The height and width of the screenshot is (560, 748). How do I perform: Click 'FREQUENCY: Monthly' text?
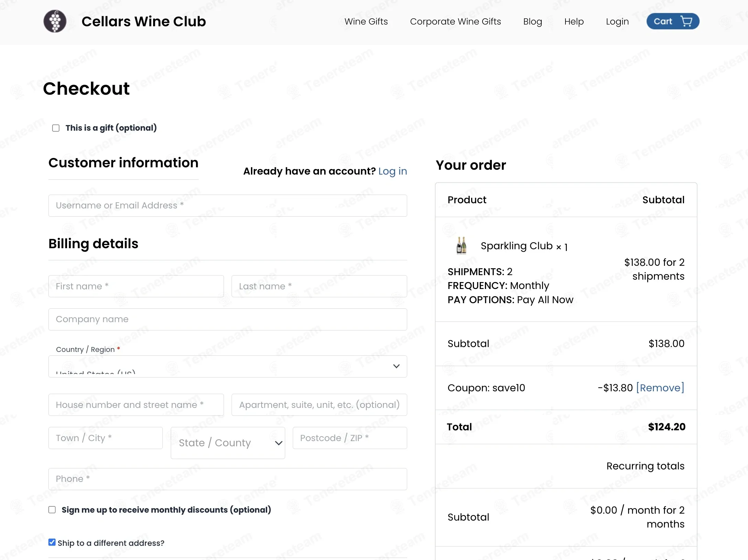(498, 286)
